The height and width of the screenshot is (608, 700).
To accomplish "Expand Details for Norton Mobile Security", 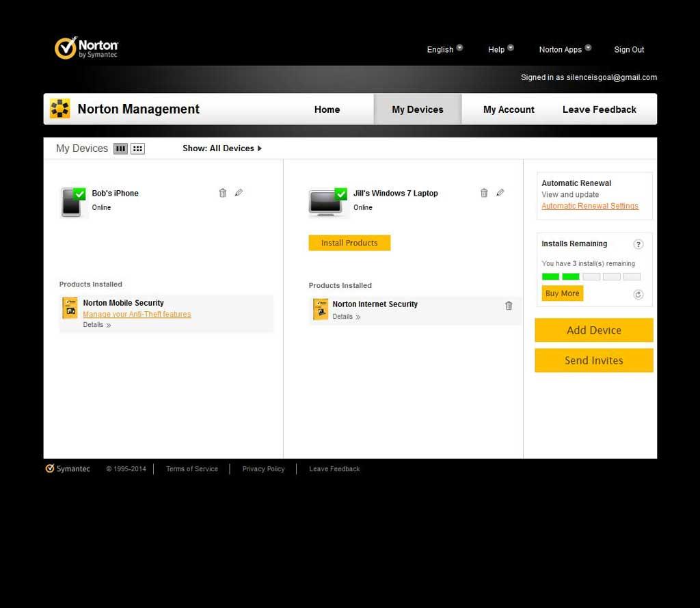I will point(97,325).
